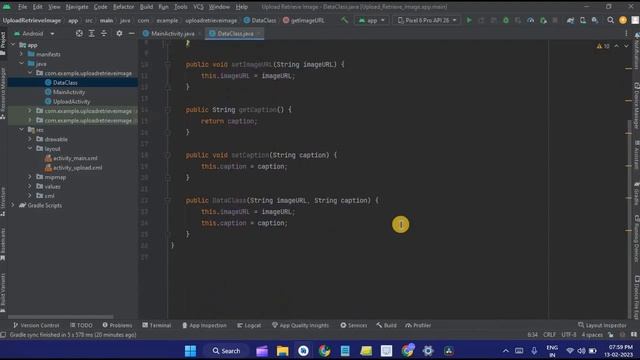Open the Build tool window
This screenshot has width=640, height=360.
pos(386,325)
